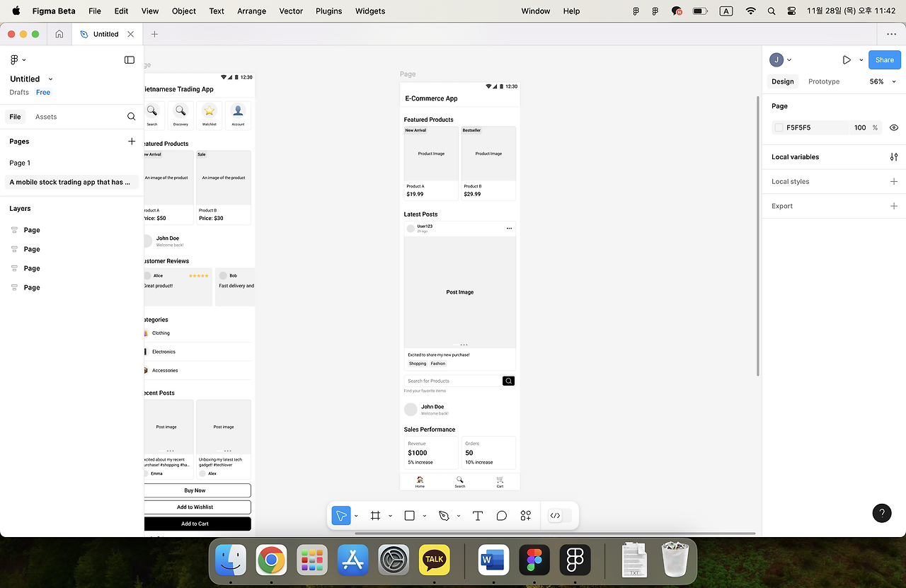Open Google Chrome from the Dock
The width and height of the screenshot is (906, 588).
click(271, 560)
